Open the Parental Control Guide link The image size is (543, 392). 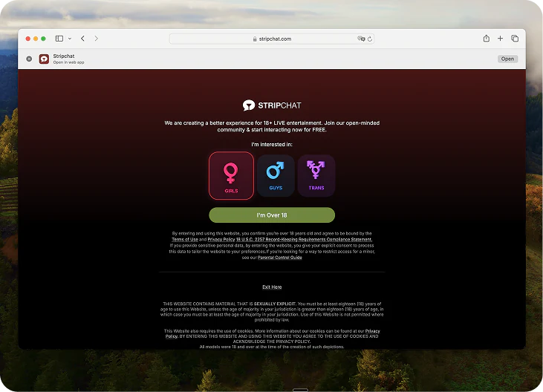(280, 258)
